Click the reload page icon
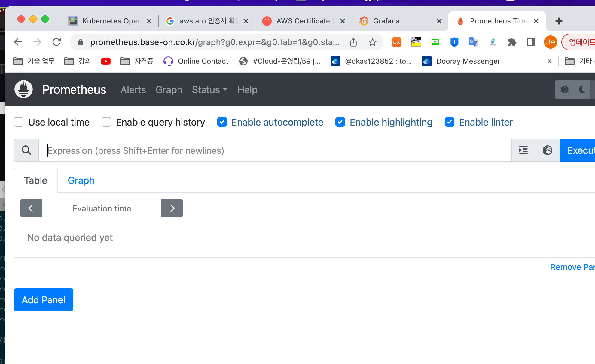 (56, 42)
